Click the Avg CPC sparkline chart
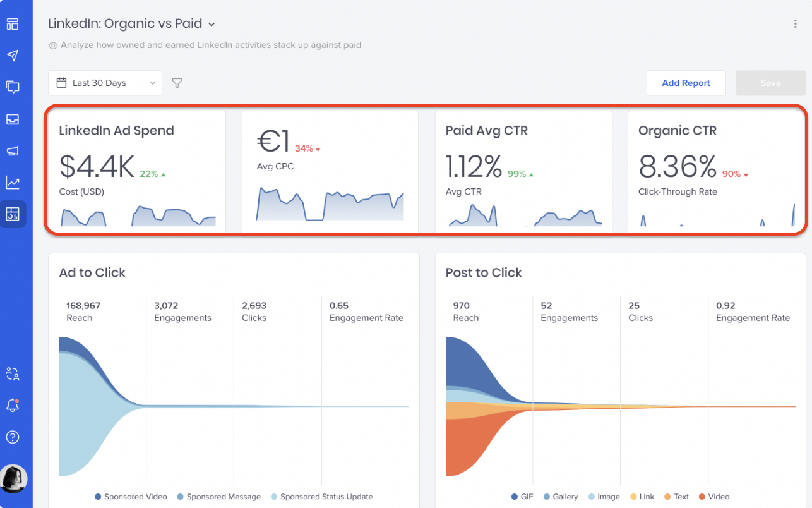The width and height of the screenshot is (812, 508). click(330, 203)
